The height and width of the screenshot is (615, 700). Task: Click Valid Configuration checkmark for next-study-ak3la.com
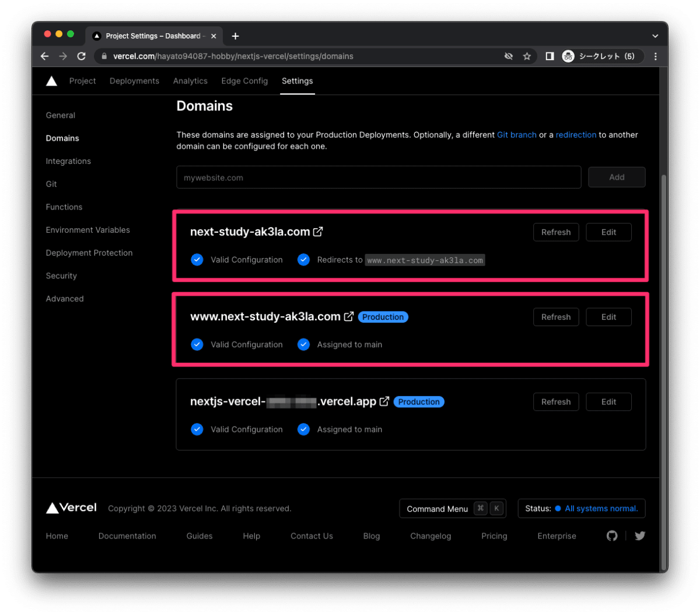click(x=197, y=260)
